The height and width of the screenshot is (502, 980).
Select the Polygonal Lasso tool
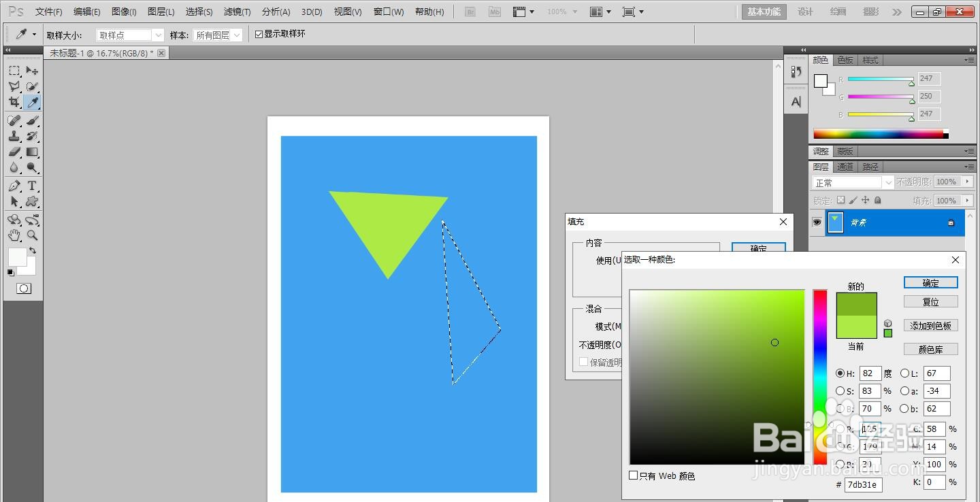click(x=14, y=86)
